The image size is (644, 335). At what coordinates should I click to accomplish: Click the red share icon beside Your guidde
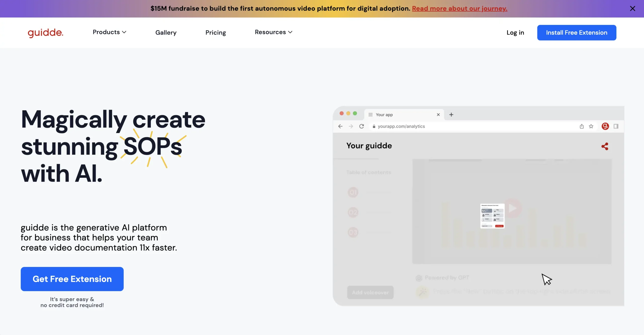[x=605, y=146]
